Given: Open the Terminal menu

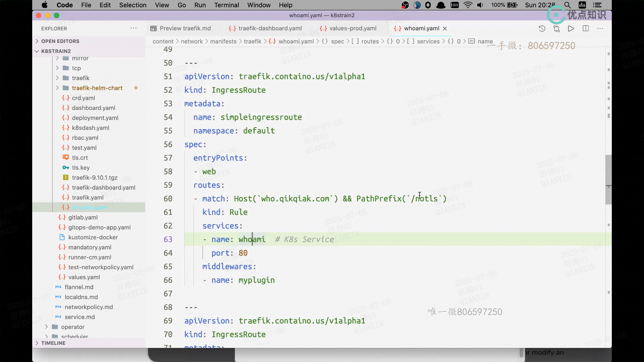Looking at the screenshot, I should 226,5.
